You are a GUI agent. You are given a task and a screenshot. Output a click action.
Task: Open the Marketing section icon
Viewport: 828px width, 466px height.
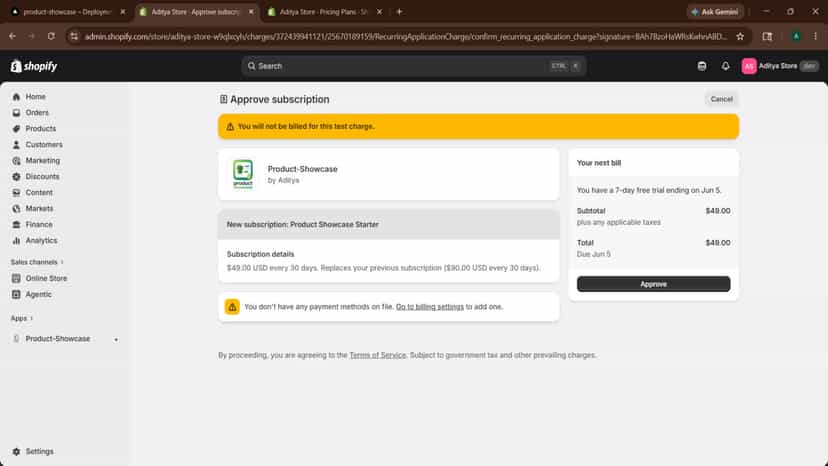pyautogui.click(x=16, y=161)
